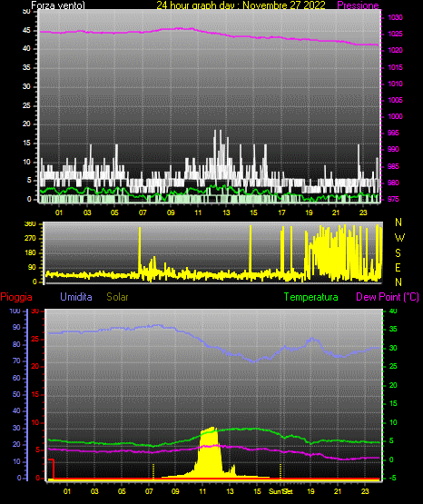This screenshot has width=423, height=504.
Task: Click the 'Dew Point (°C)' legend label
Action: click(388, 297)
